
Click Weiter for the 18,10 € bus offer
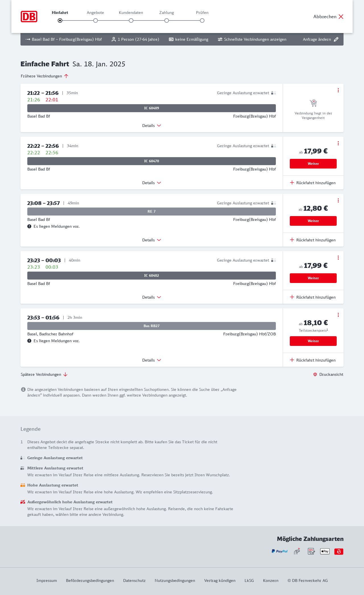[x=313, y=341]
